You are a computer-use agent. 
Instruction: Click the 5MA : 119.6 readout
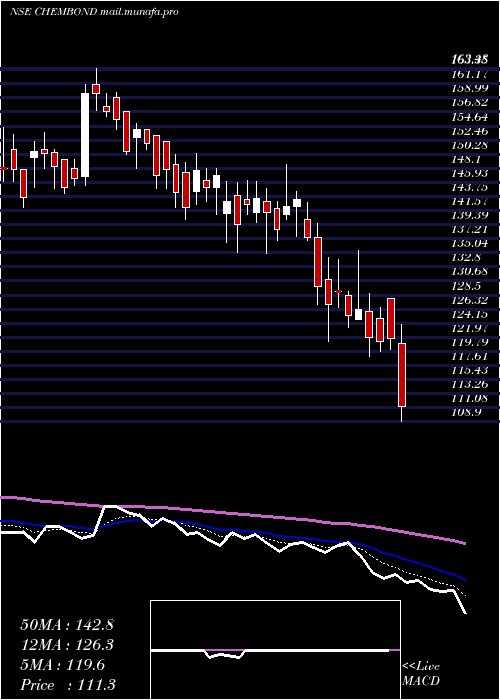point(62,665)
